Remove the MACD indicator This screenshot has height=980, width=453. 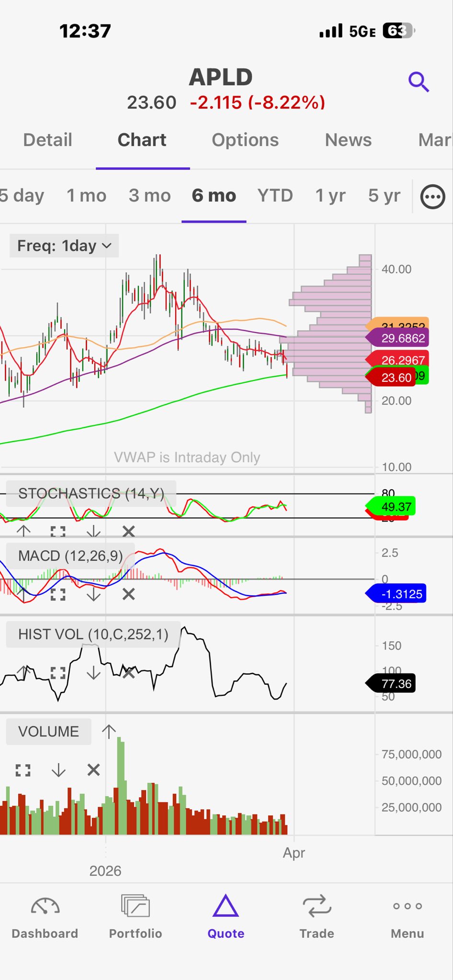(128, 594)
